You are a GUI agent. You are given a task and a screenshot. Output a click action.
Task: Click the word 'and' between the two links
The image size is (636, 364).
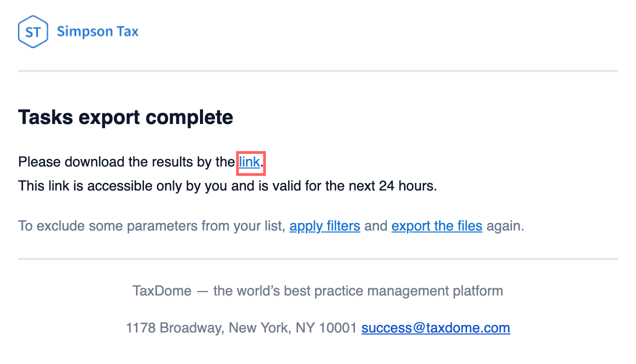[375, 226]
